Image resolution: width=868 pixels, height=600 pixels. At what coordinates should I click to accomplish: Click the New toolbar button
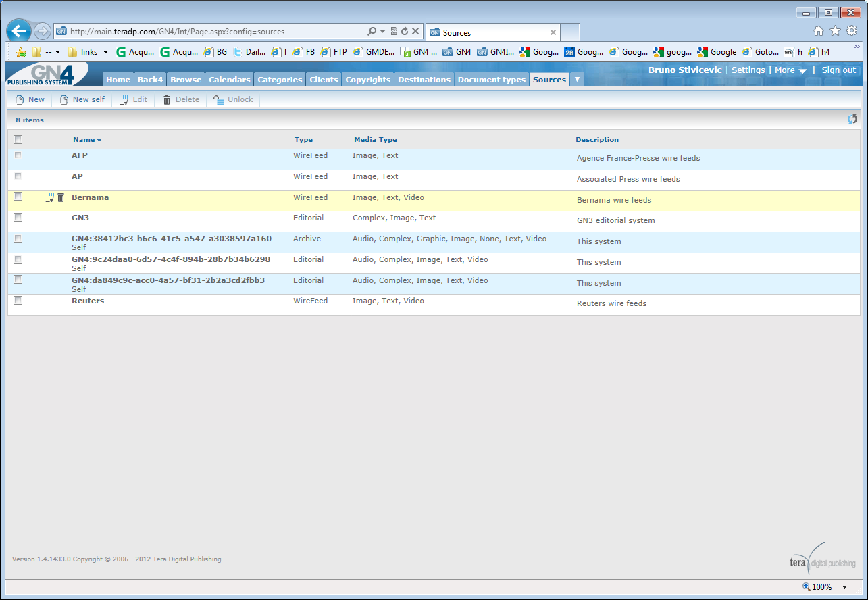click(30, 99)
